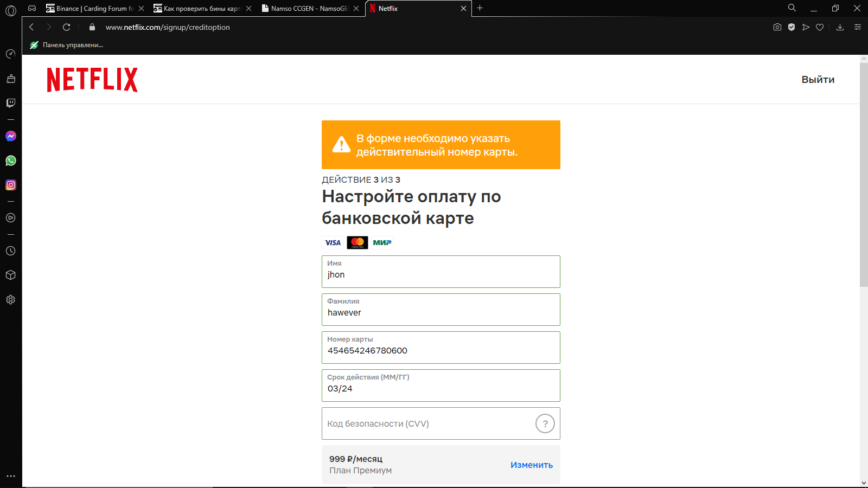Click the CVV help question mark
This screenshot has height=488, width=868.
[x=545, y=423]
